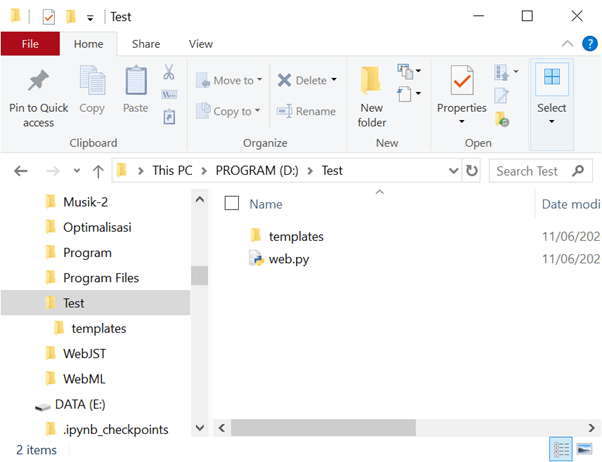Click the Cut scissors icon
Image resolution: width=602 pixels, height=462 pixels.
click(x=169, y=73)
